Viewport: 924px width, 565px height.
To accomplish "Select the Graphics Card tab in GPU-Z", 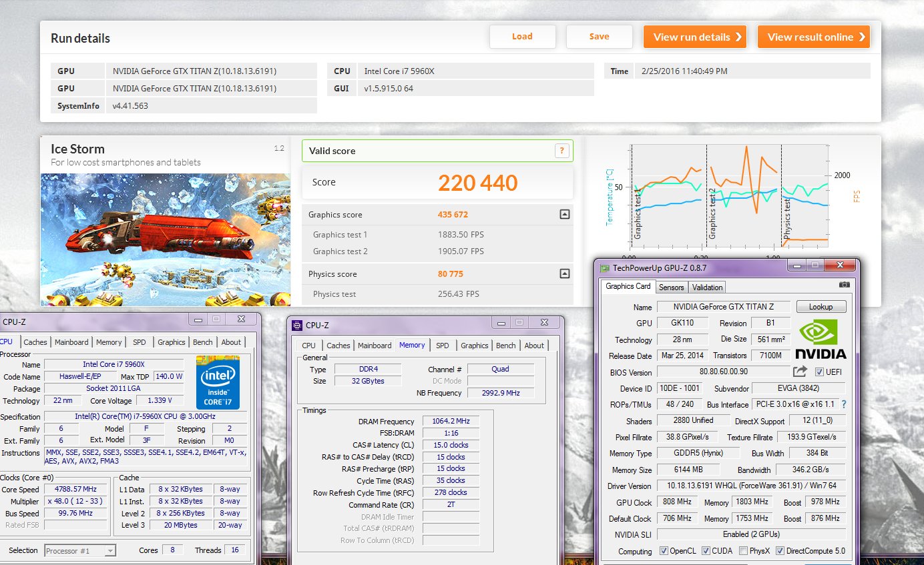I will tap(628, 286).
